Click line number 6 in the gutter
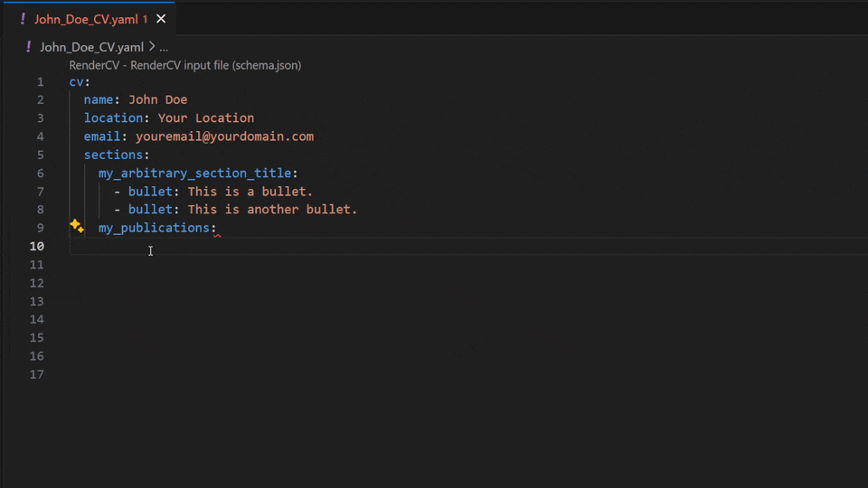868x488 pixels. coord(40,174)
